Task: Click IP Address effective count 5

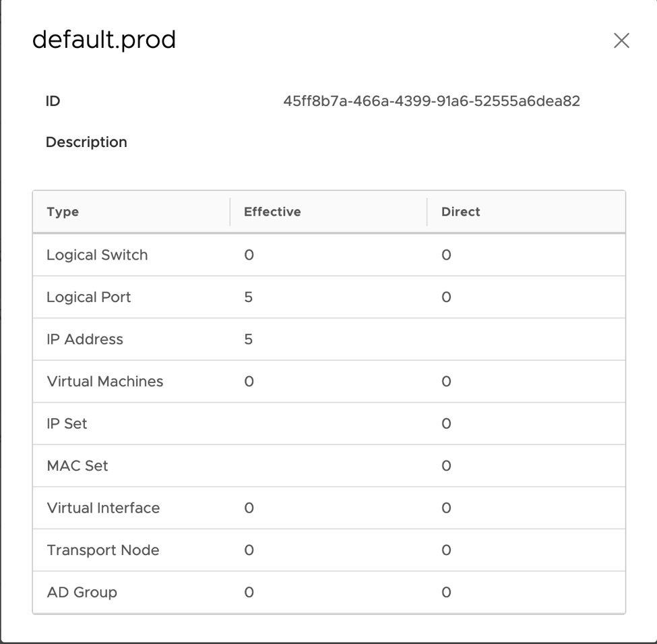Action: pyautogui.click(x=248, y=339)
